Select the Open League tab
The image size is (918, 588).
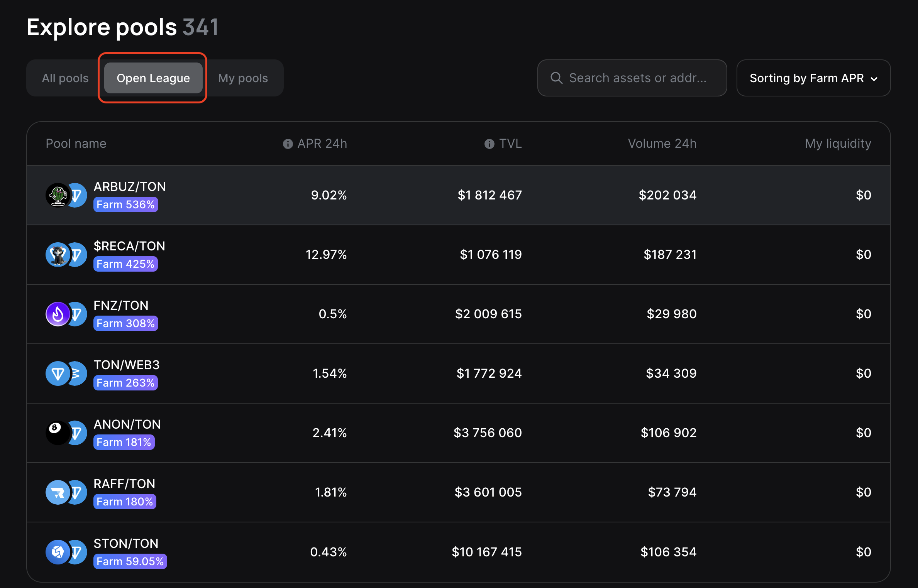[153, 78]
